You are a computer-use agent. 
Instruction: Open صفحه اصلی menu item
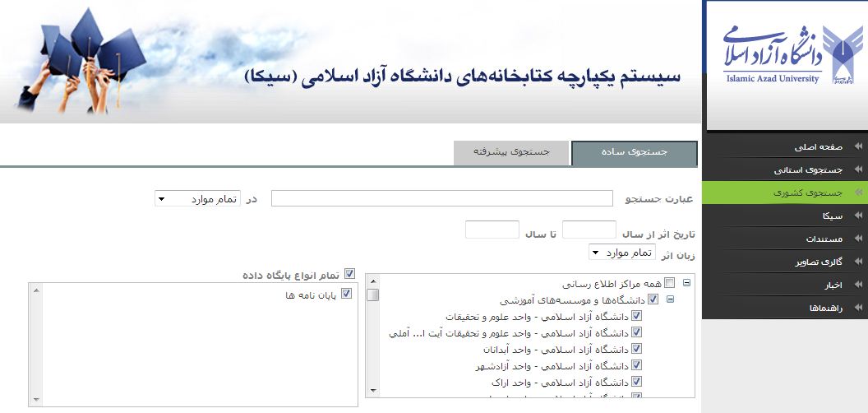point(785,147)
